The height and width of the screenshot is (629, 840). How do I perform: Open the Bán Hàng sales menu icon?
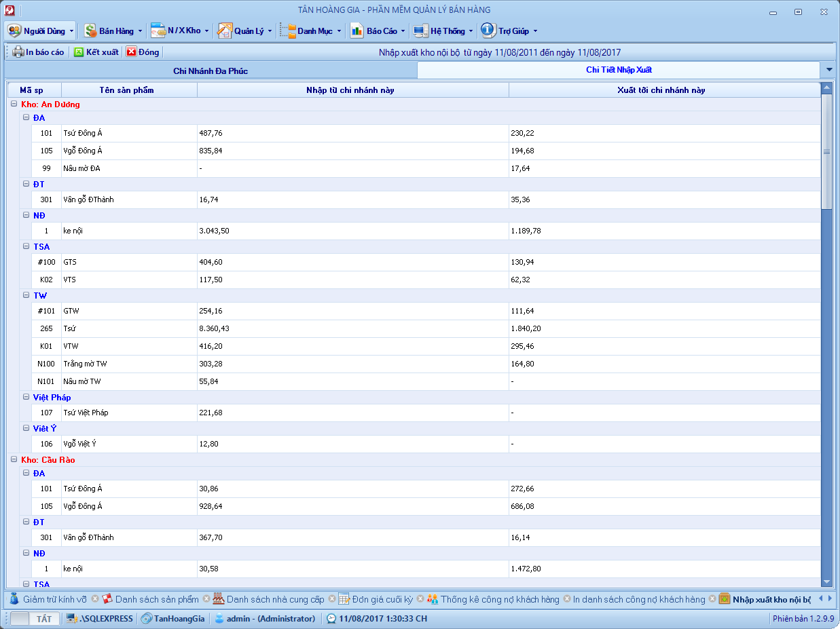point(90,31)
